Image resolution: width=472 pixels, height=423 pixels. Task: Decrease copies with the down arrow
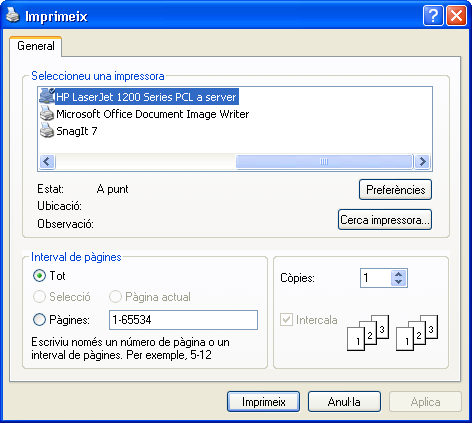coord(398,282)
